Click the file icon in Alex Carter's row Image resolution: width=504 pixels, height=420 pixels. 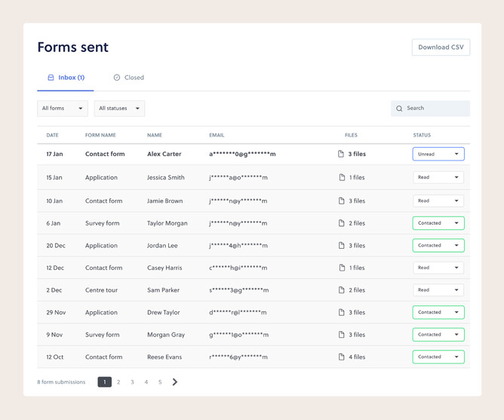coord(341,154)
